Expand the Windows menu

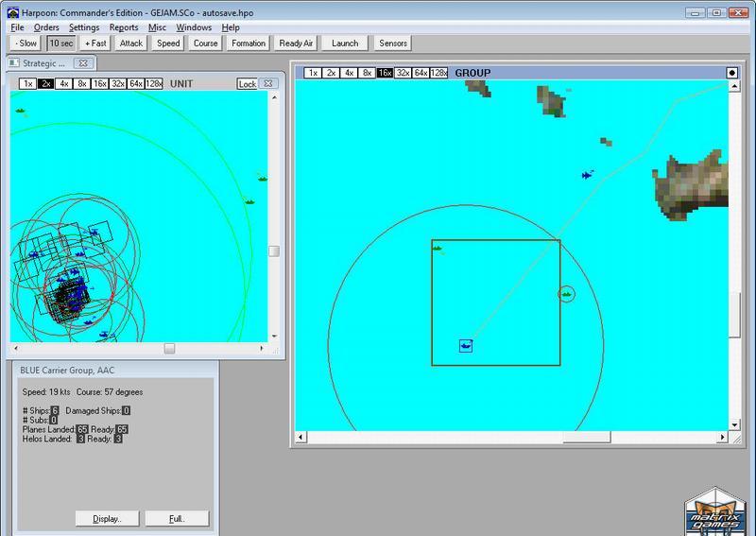[x=194, y=27]
